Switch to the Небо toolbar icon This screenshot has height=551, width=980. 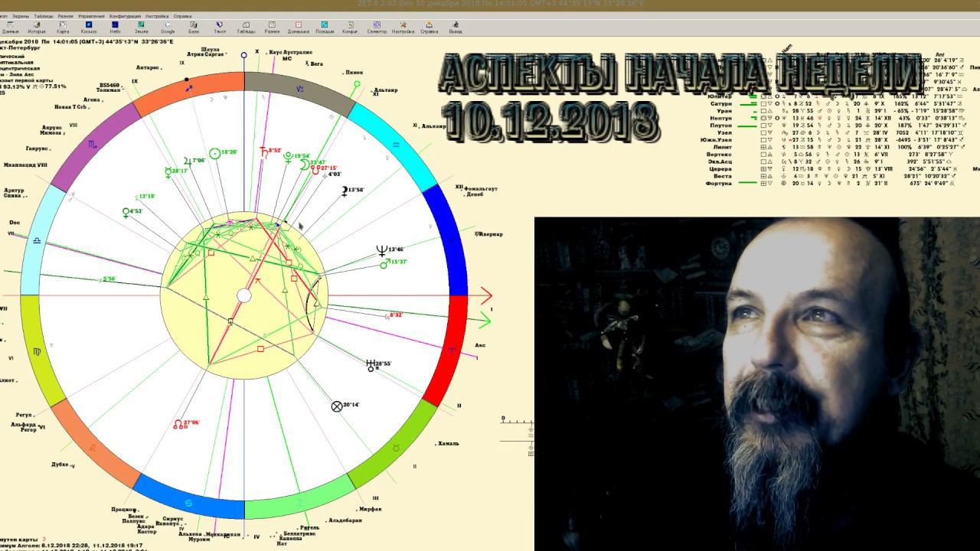coord(116,28)
